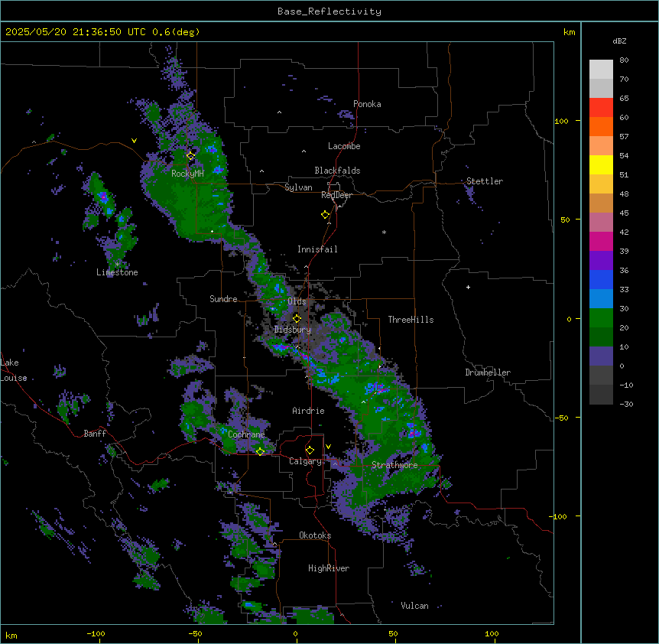The image size is (659, 644).
Task: Select the Innisfail label
Action: (x=317, y=249)
